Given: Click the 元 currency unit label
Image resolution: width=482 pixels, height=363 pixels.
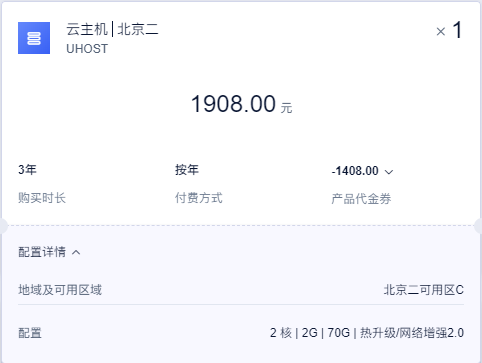Looking at the screenshot, I should tap(286, 108).
